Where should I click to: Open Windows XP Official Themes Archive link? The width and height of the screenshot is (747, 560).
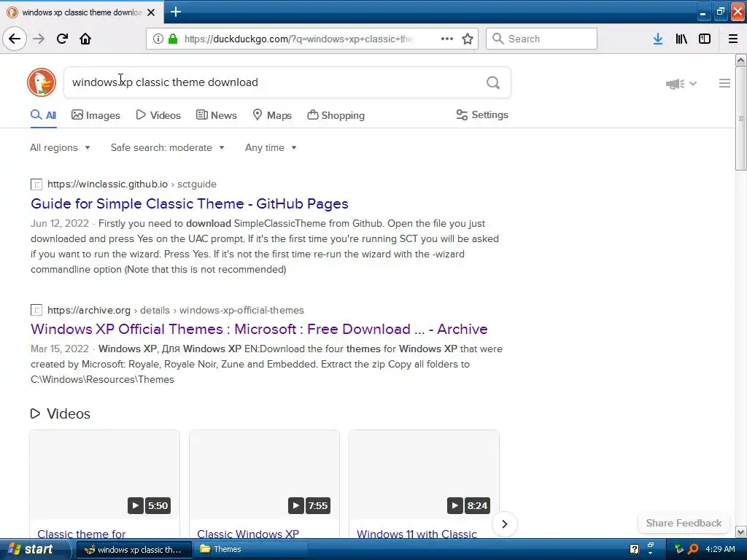point(259,329)
